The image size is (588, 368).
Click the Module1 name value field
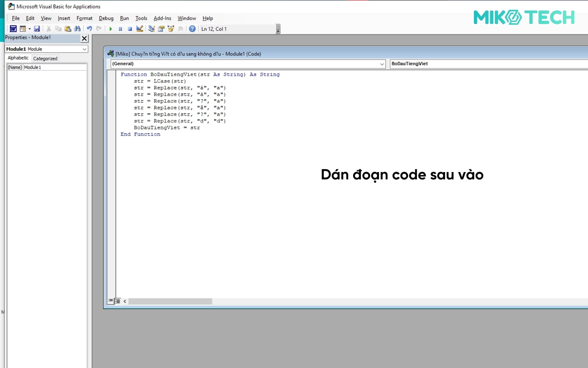(x=55, y=67)
